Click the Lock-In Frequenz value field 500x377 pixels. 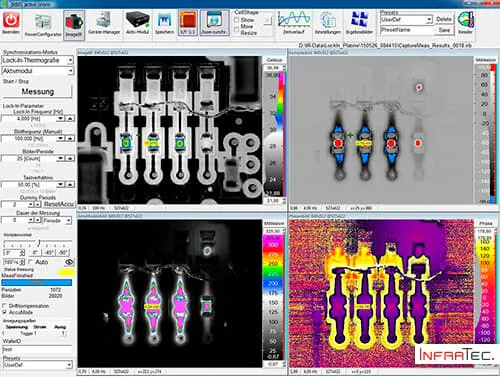(29, 118)
